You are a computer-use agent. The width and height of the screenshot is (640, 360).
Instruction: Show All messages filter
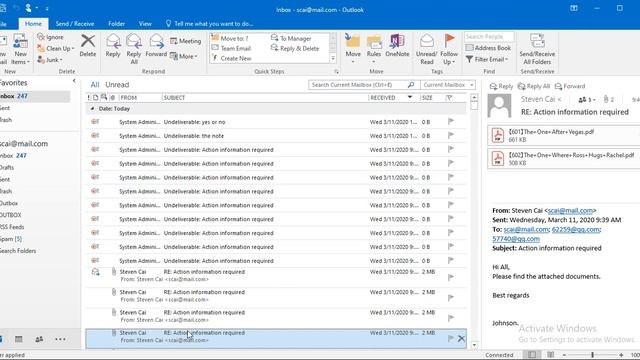pos(95,84)
